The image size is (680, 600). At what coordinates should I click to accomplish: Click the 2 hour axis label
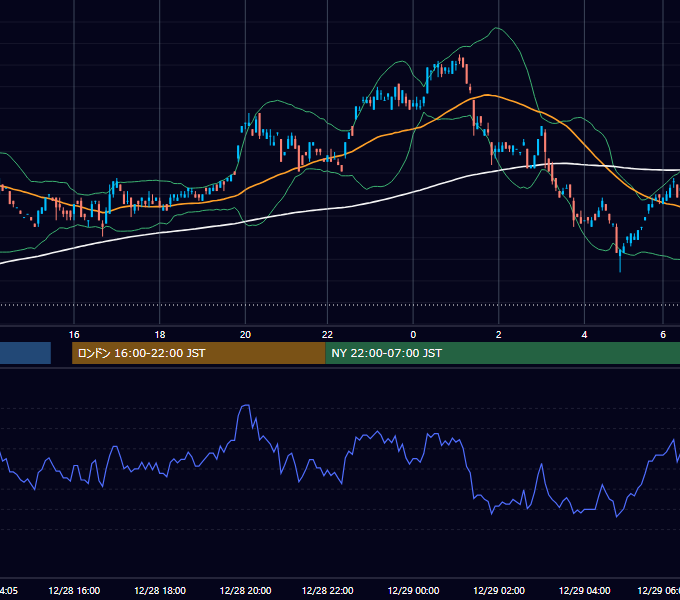coord(499,335)
